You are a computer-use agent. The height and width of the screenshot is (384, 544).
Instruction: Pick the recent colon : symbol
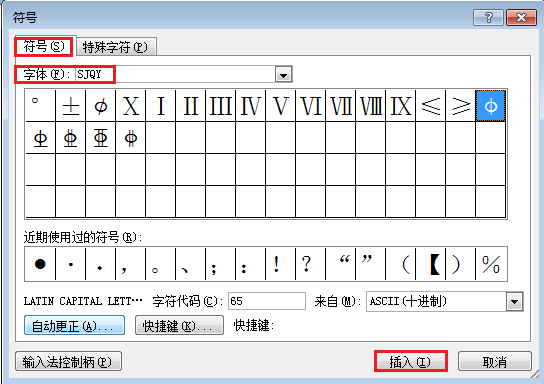250,264
